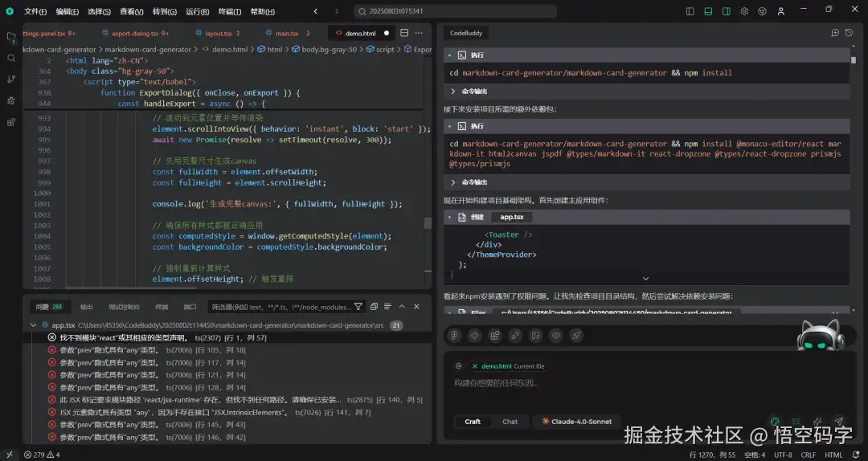Open settings gear in the title bar

744,11
